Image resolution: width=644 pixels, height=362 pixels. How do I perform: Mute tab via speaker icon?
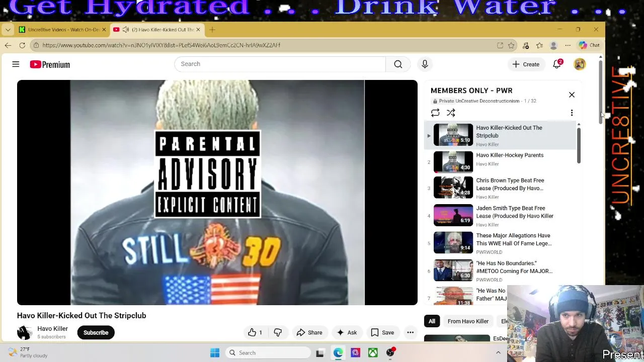126,30
